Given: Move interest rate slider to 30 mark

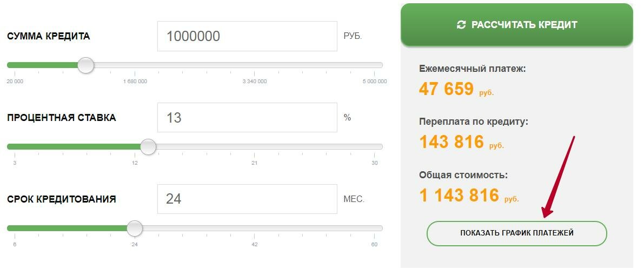Looking at the screenshot, I should point(374,146).
